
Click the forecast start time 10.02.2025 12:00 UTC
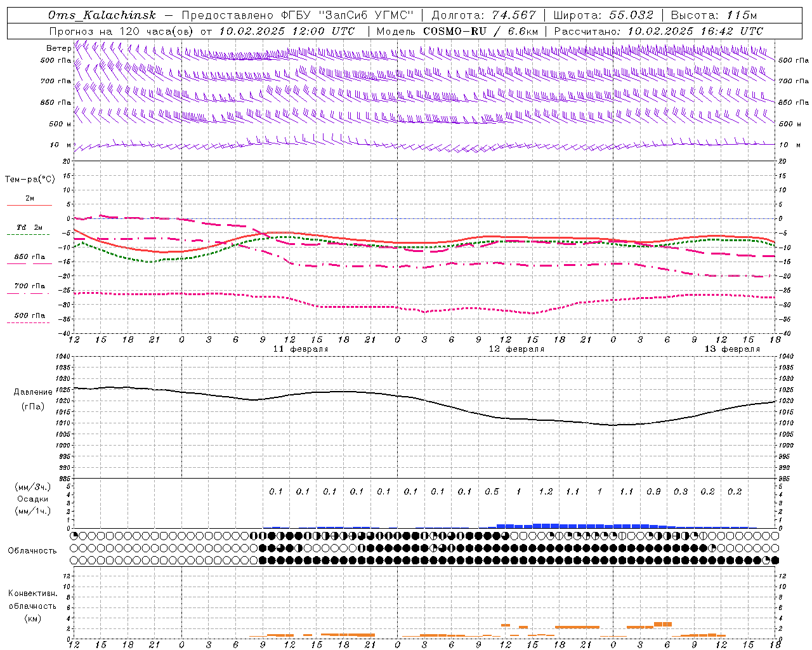pyautogui.click(x=287, y=31)
